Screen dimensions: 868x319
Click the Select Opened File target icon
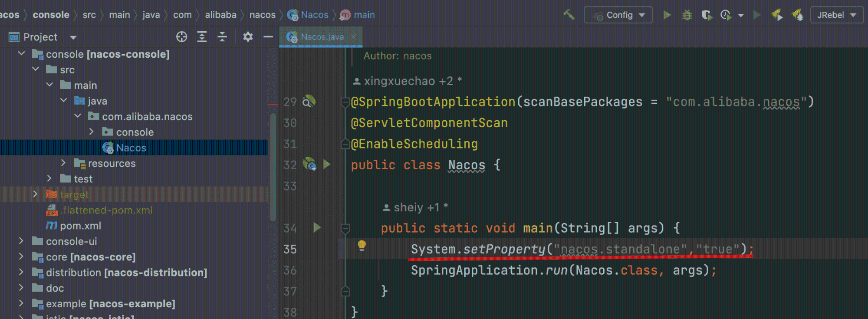click(x=182, y=37)
